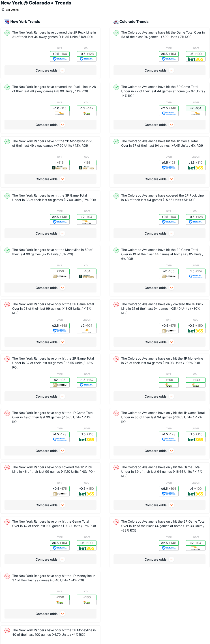Click the Ball Arena location pin icon
This screenshot has height=644, width=210.
click(3, 10)
